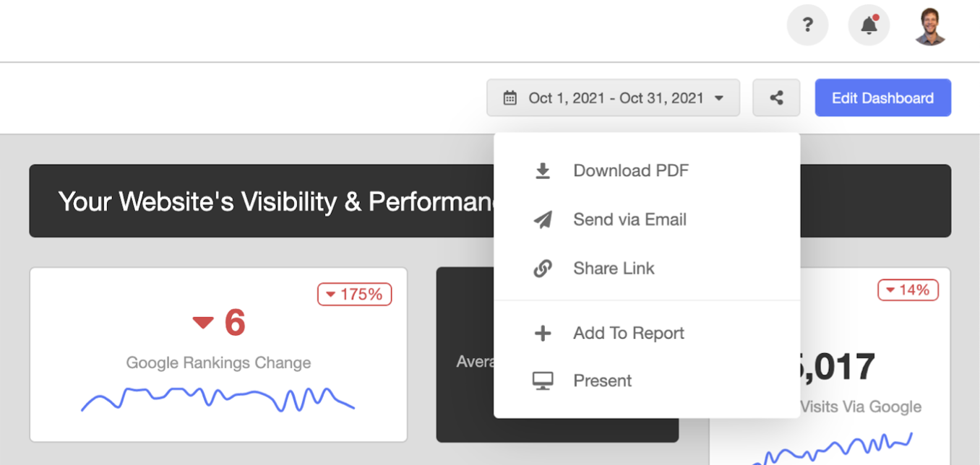This screenshot has width=980, height=465.
Task: Expand the date range dropdown chevron
Action: (x=718, y=97)
